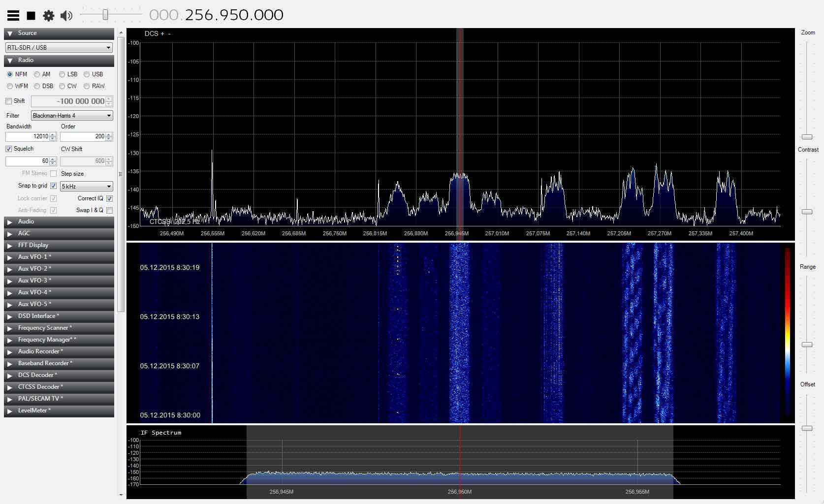The image size is (824, 504).
Task: Mute audio using the speaker icon
Action: tap(66, 16)
